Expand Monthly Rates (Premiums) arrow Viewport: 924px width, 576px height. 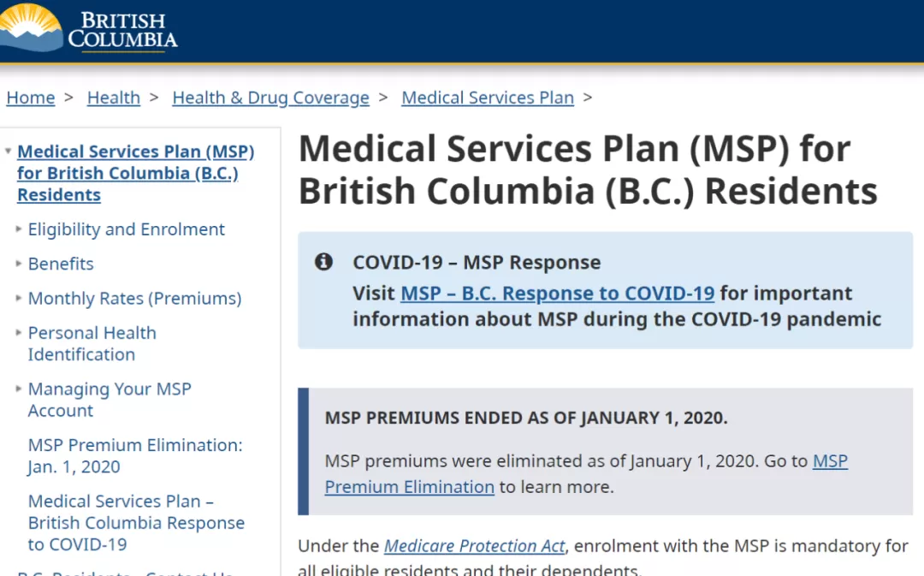(19, 298)
